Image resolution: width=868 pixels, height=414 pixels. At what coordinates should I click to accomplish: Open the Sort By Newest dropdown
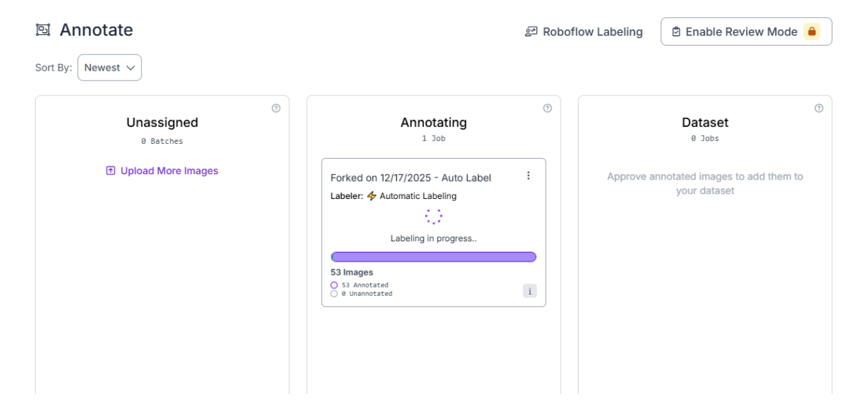tap(110, 68)
